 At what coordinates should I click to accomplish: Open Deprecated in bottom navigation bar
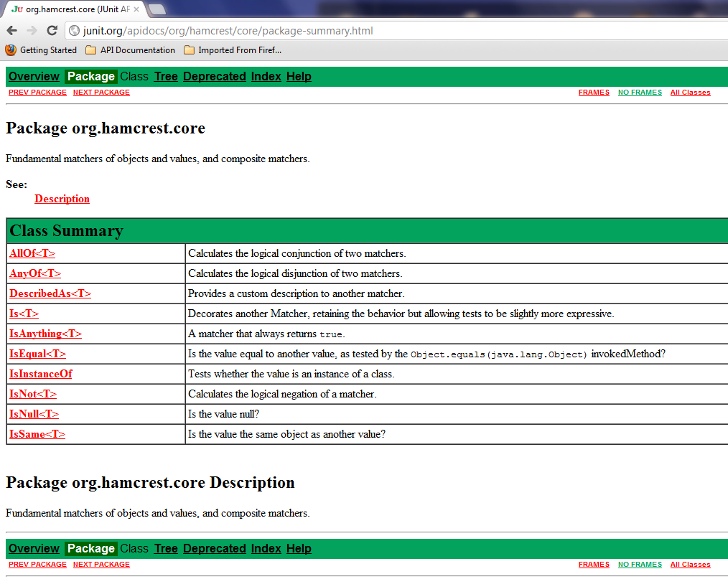[x=215, y=548]
